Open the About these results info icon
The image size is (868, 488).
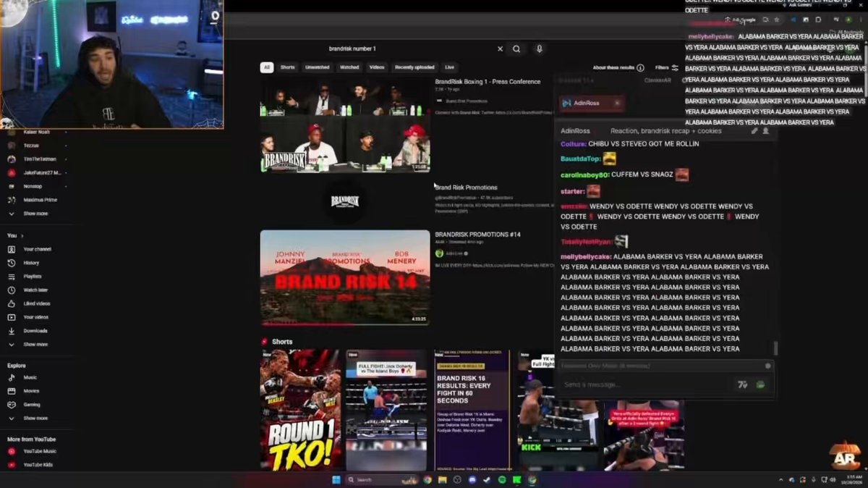pyautogui.click(x=640, y=68)
